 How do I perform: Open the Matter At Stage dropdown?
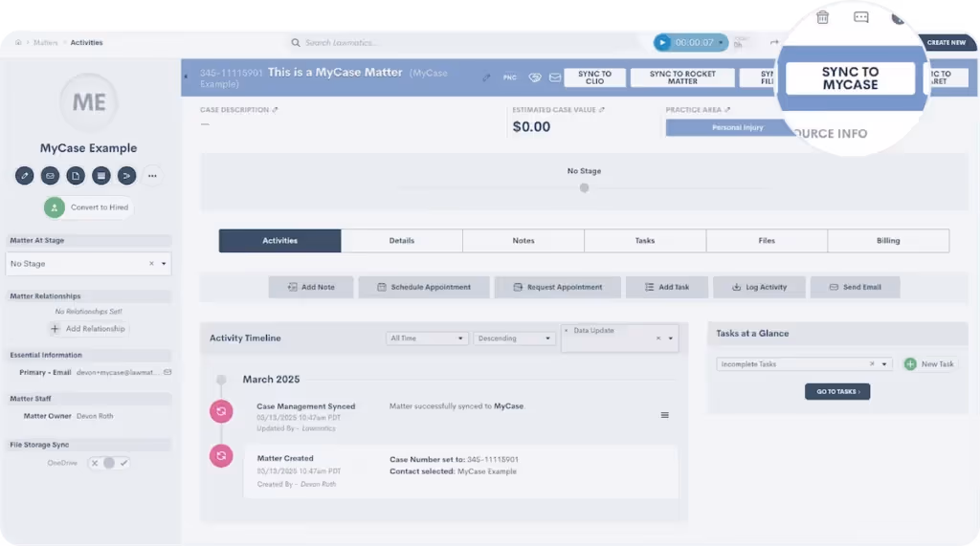coord(164,264)
